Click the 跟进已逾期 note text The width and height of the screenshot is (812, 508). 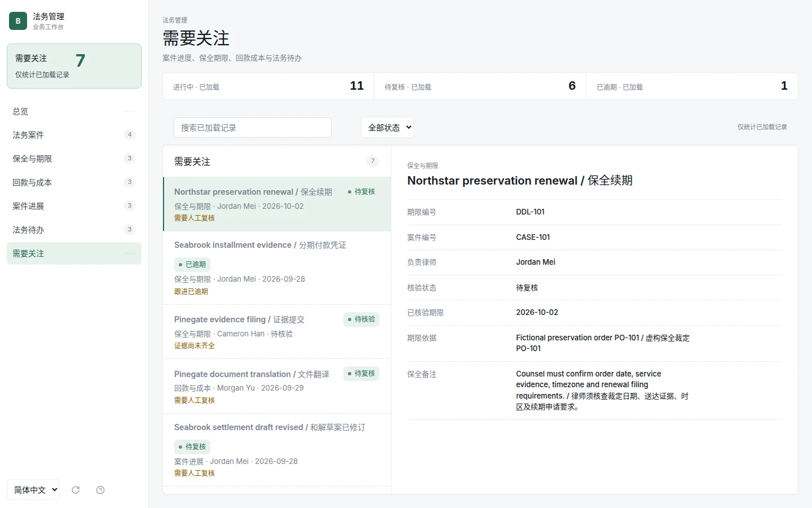pos(191,291)
